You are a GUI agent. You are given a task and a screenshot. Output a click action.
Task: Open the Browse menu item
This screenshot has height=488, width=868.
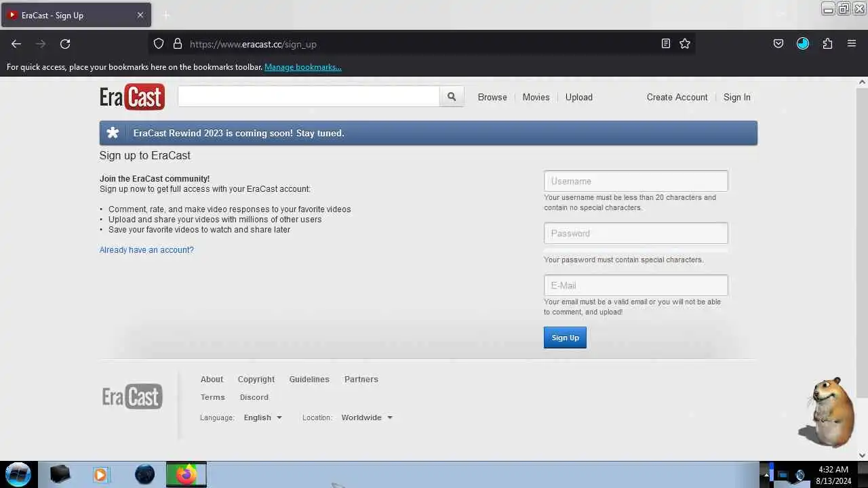492,97
